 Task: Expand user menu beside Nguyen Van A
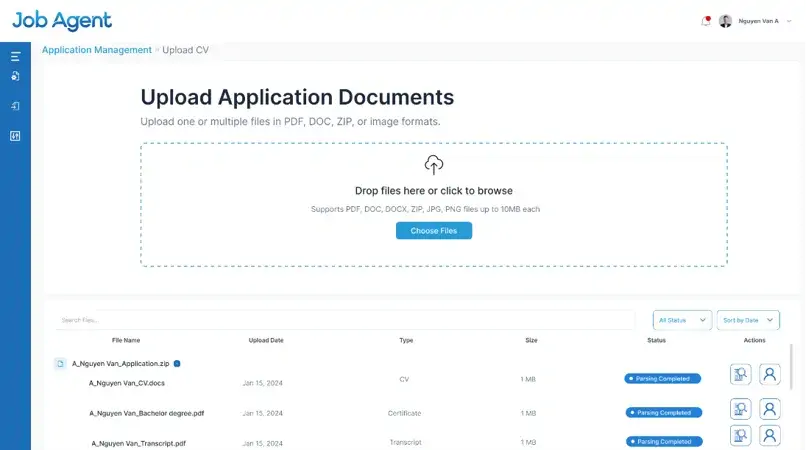click(789, 21)
